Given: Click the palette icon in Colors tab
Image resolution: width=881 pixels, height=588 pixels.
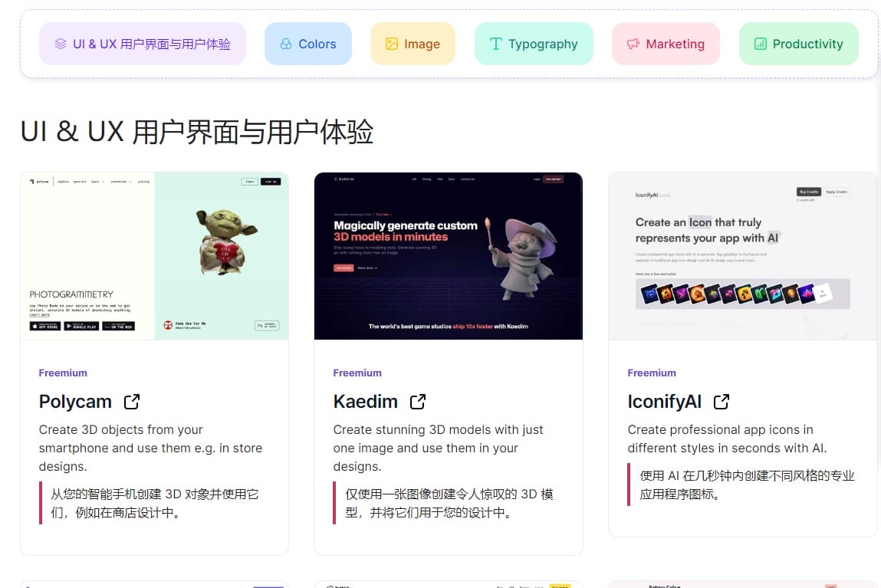Looking at the screenshot, I should pos(286,44).
